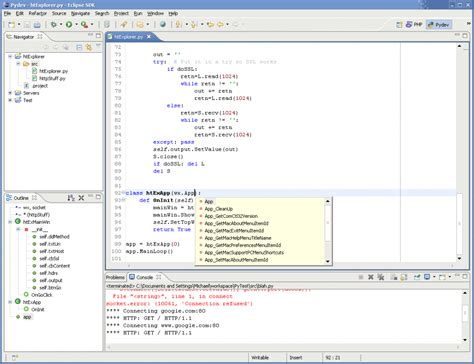Maximize the Console view
The width and height of the screenshot is (474, 364).
tap(465, 276)
